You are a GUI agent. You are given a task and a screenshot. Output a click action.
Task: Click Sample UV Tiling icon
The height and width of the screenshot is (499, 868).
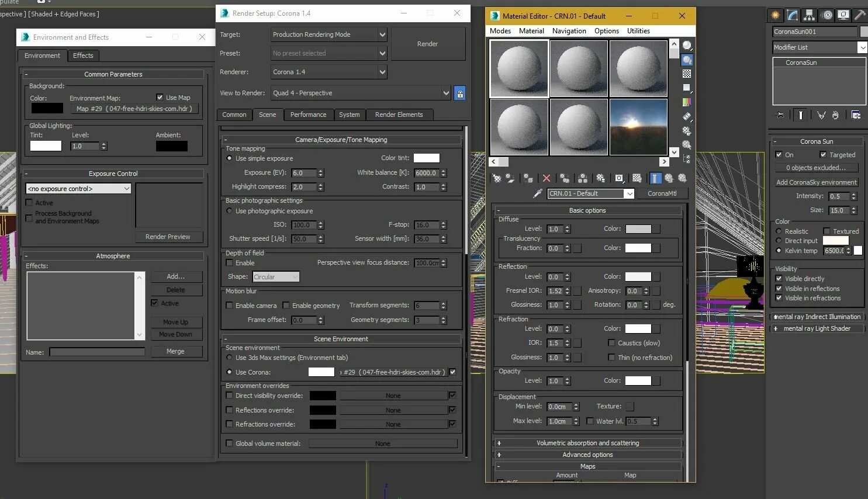[x=687, y=88]
